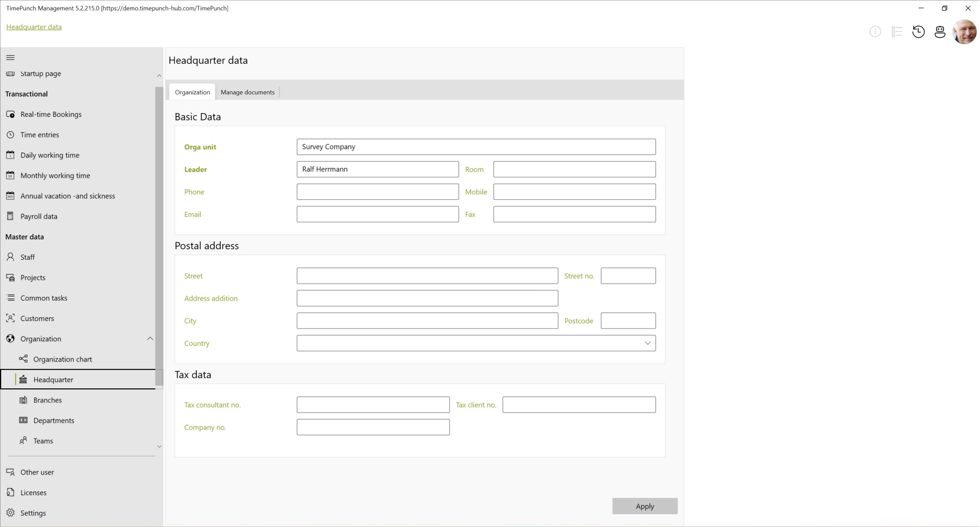Collapse the Organization section chevron

(150, 339)
